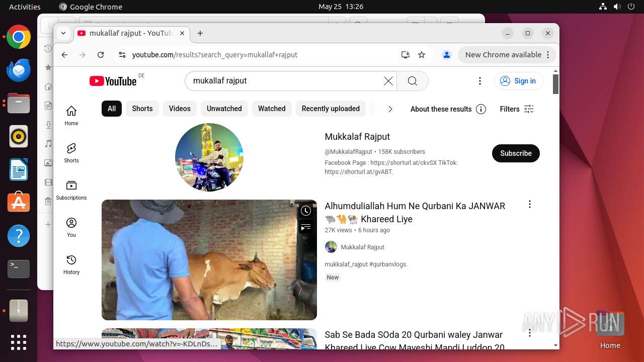Subscribe to Mukkalaf Rajput channel
644x362 pixels.
point(516,153)
